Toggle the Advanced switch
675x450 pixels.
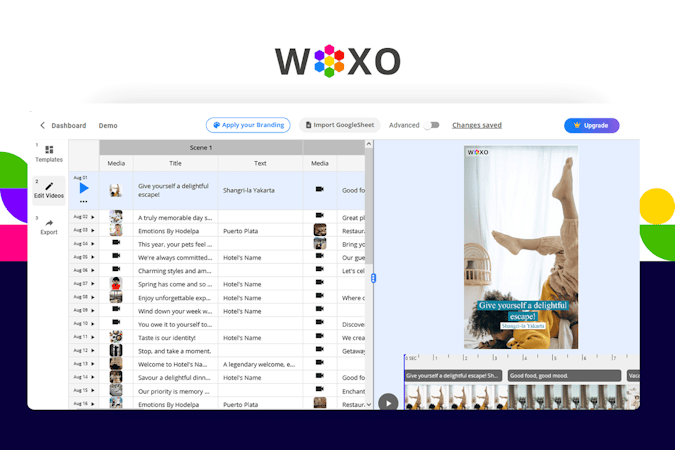click(x=432, y=125)
